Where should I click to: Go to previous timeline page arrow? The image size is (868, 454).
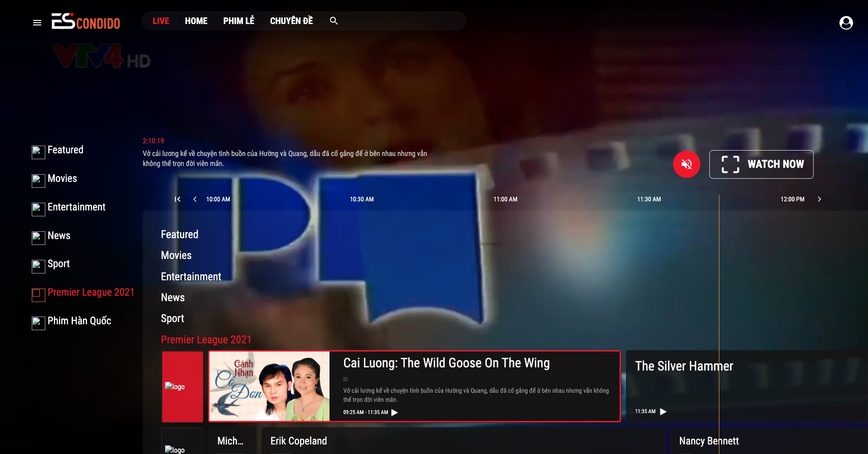coord(195,199)
